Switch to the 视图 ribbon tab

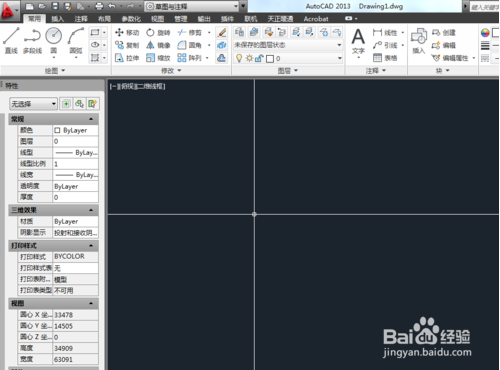(x=157, y=19)
